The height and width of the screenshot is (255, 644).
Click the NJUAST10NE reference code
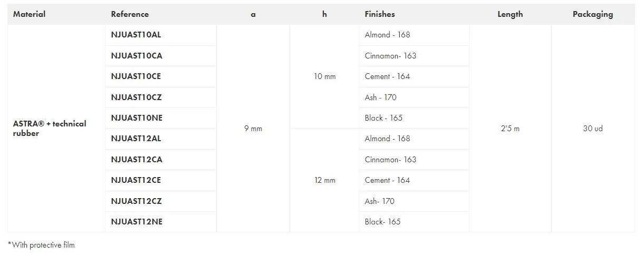[x=137, y=118]
